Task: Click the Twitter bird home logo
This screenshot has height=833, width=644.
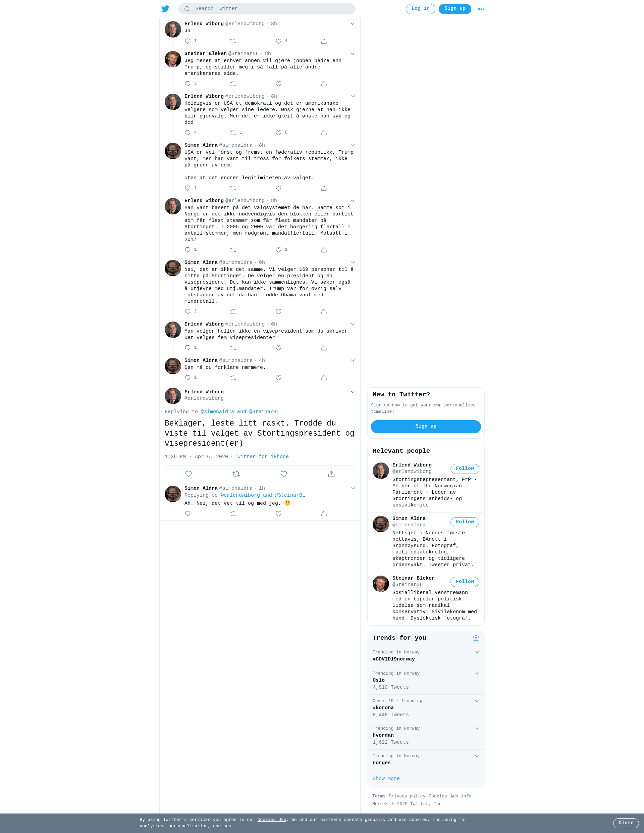Action: 165,9
